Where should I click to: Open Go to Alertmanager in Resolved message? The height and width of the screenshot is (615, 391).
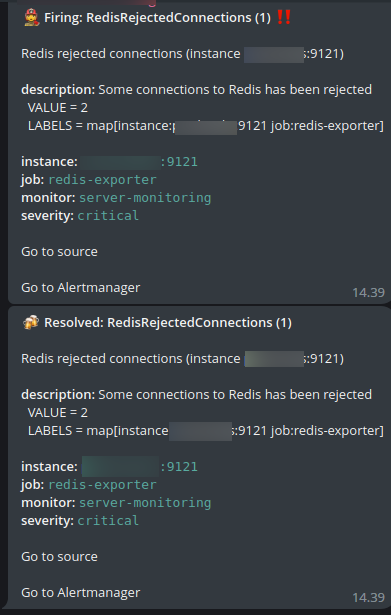(x=80, y=592)
